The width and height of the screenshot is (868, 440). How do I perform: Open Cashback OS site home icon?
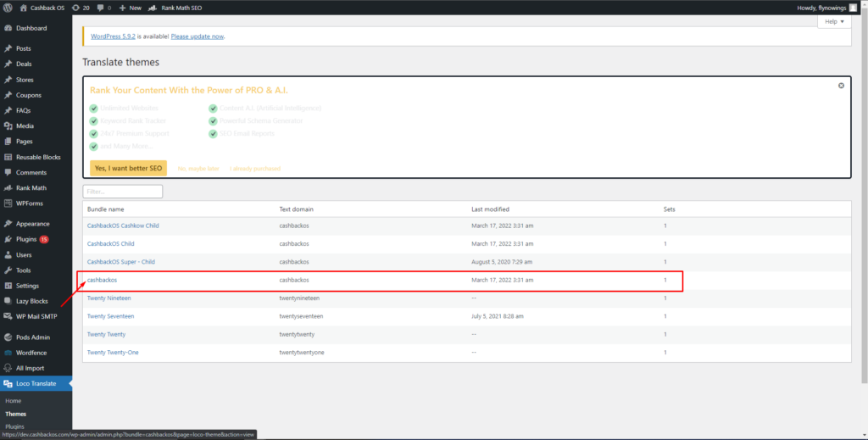(23, 8)
